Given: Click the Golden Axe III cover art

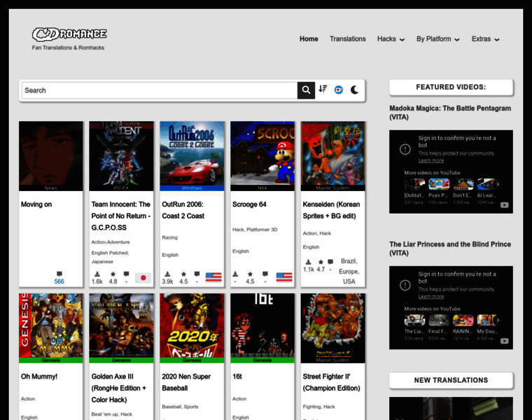Looking at the screenshot, I should (121, 325).
